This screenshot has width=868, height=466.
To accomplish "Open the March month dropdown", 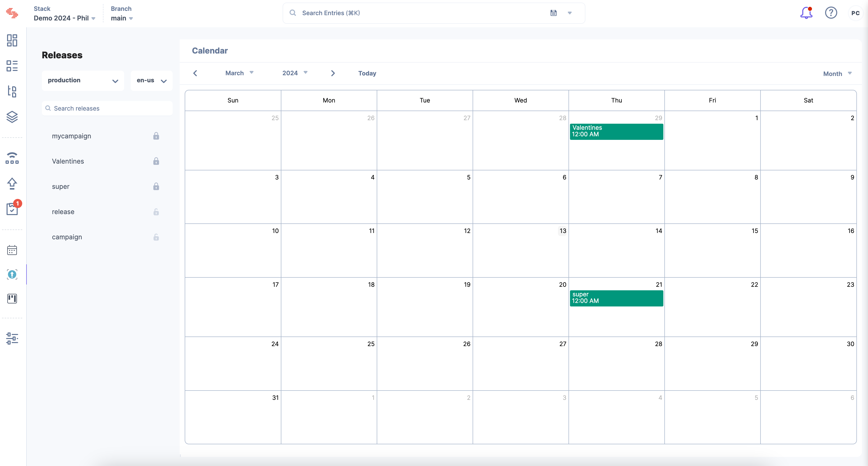I will tap(239, 73).
